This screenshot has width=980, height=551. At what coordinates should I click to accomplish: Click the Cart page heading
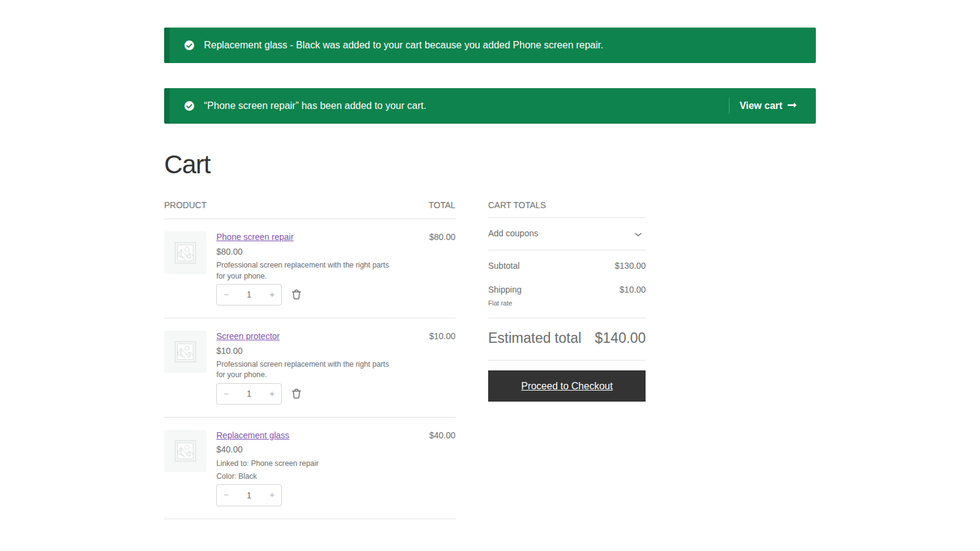(187, 165)
